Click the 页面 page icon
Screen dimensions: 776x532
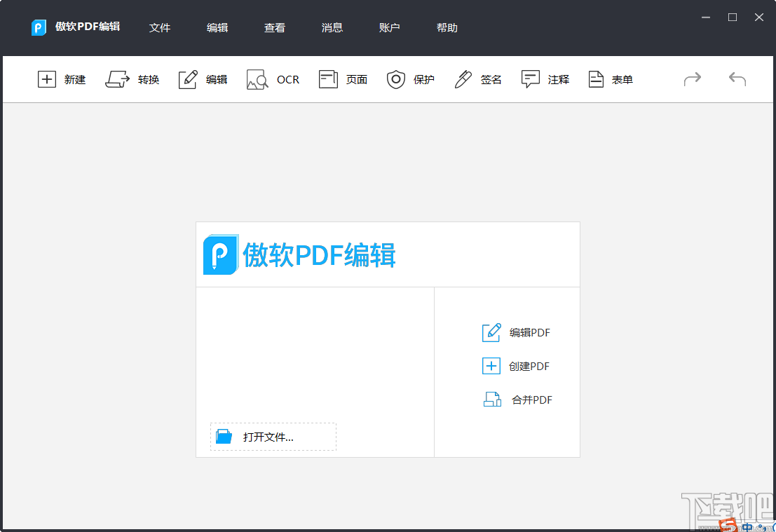click(328, 79)
